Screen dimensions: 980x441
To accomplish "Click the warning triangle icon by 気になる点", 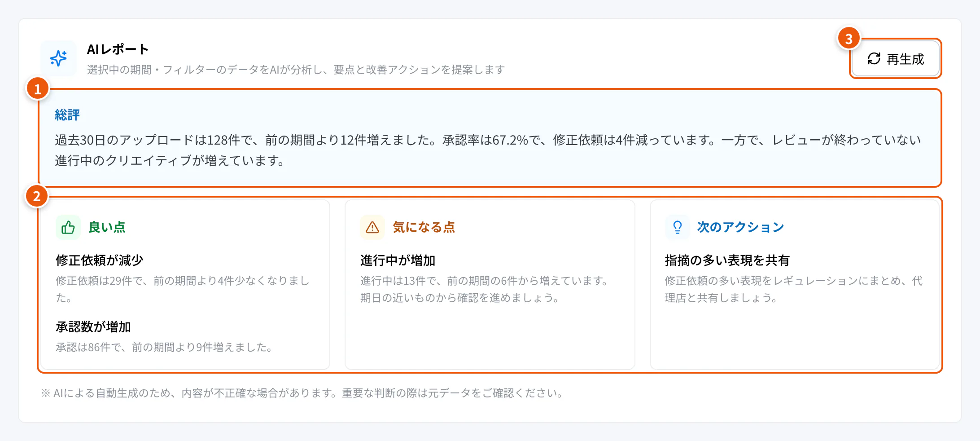I will (372, 227).
